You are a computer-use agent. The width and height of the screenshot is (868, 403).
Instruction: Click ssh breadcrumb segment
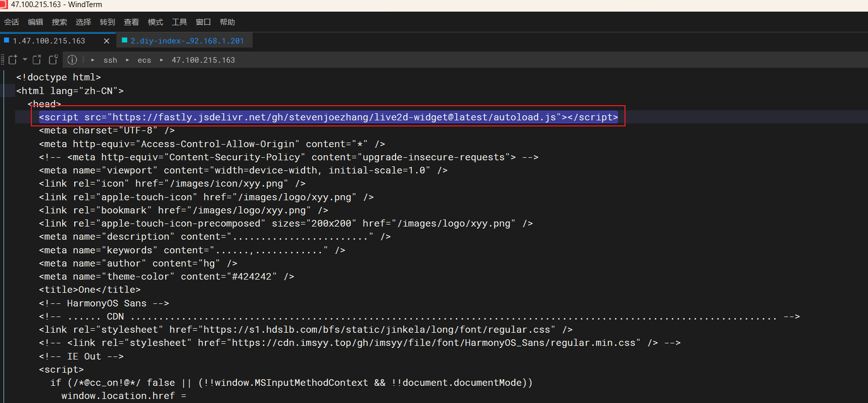pos(110,60)
